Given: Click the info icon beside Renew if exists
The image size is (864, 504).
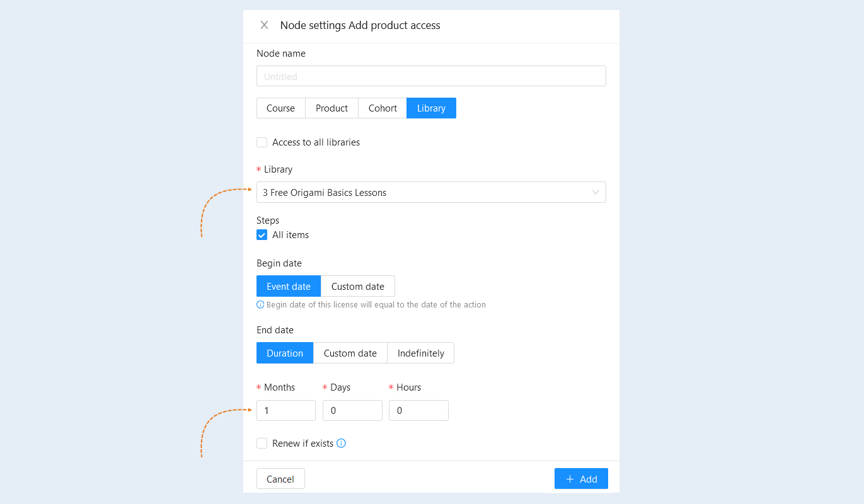Looking at the screenshot, I should pyautogui.click(x=341, y=443).
